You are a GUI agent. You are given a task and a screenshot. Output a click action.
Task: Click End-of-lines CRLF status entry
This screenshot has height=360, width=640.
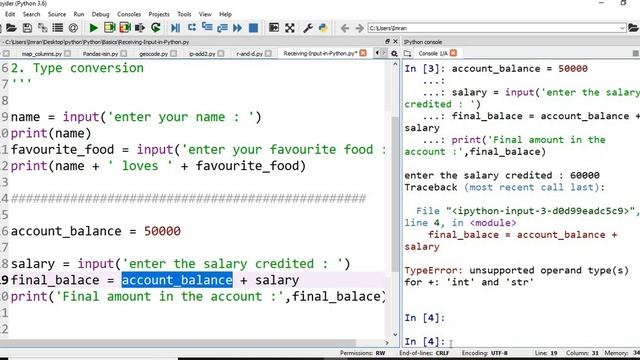tap(424, 353)
